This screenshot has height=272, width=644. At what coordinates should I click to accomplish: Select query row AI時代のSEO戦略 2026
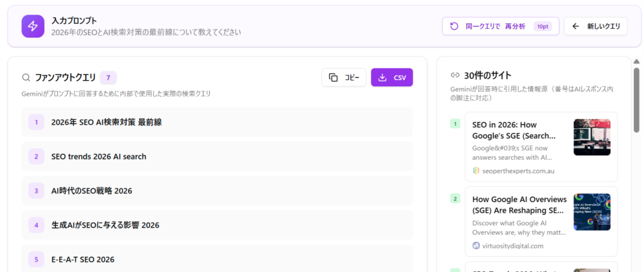click(x=217, y=191)
